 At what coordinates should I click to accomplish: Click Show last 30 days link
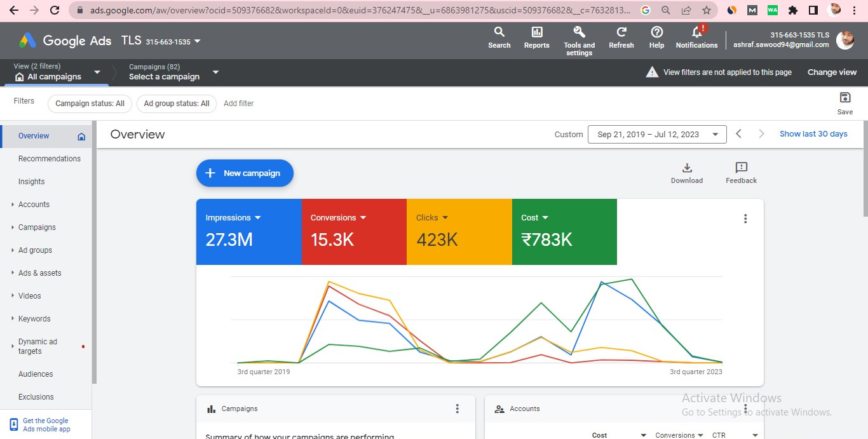pos(813,134)
